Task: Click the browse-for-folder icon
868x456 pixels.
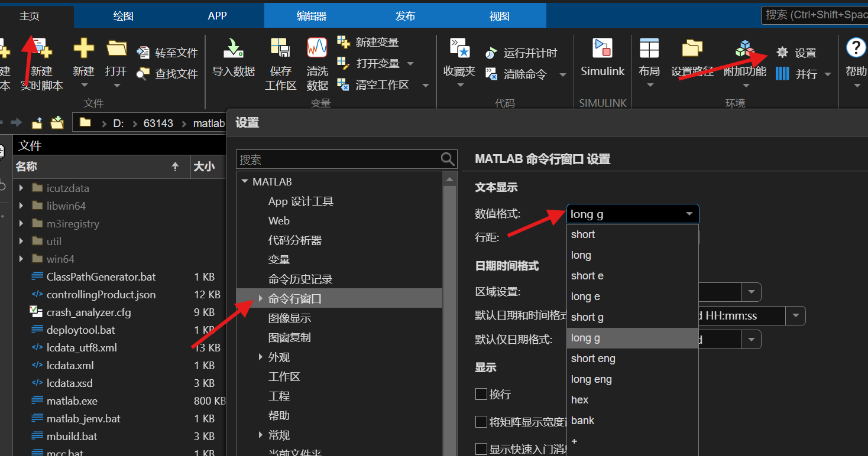Action: 57,122
